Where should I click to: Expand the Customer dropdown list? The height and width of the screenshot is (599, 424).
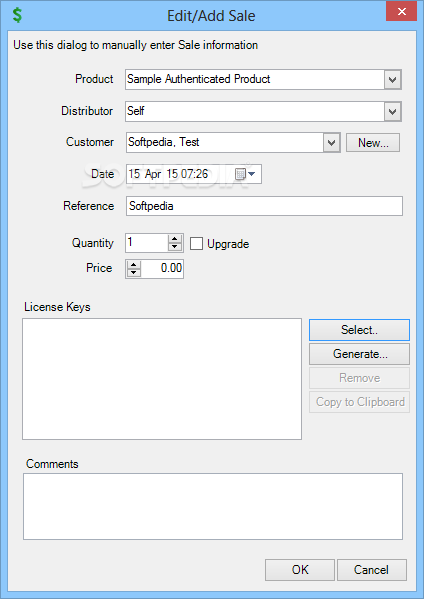(x=332, y=143)
